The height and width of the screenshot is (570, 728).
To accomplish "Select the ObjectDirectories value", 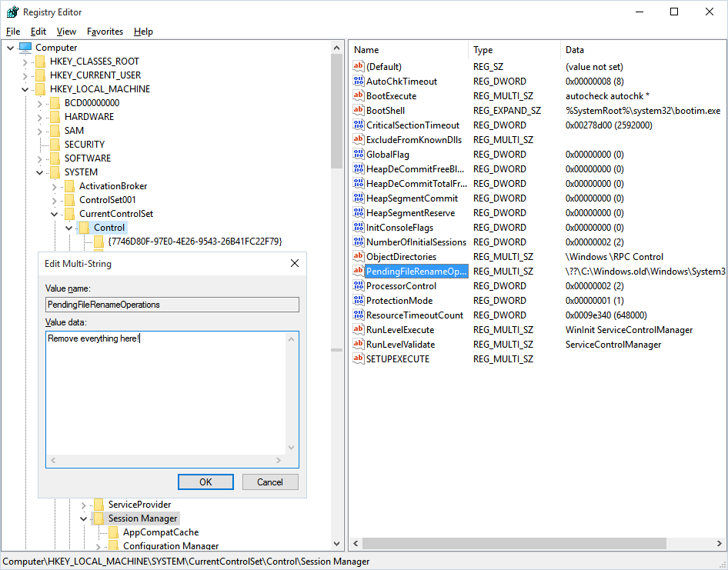I will [x=401, y=257].
